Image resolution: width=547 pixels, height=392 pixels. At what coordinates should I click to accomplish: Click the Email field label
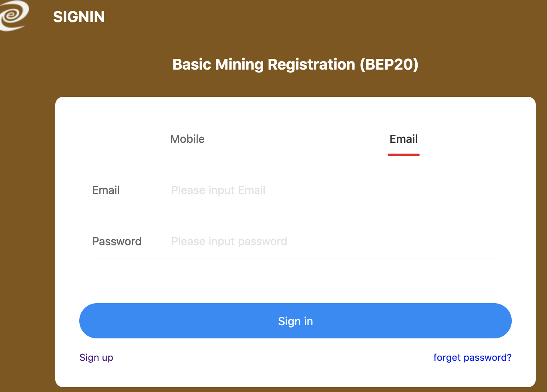106,190
